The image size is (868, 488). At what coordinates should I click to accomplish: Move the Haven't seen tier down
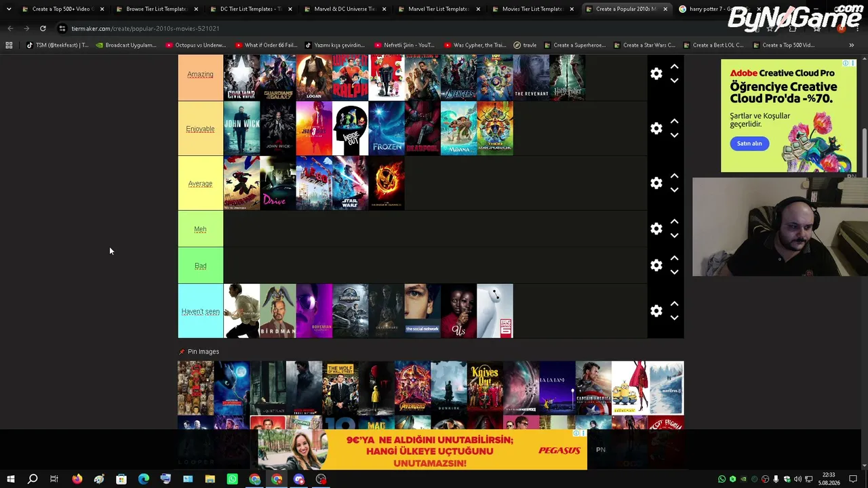click(674, 317)
